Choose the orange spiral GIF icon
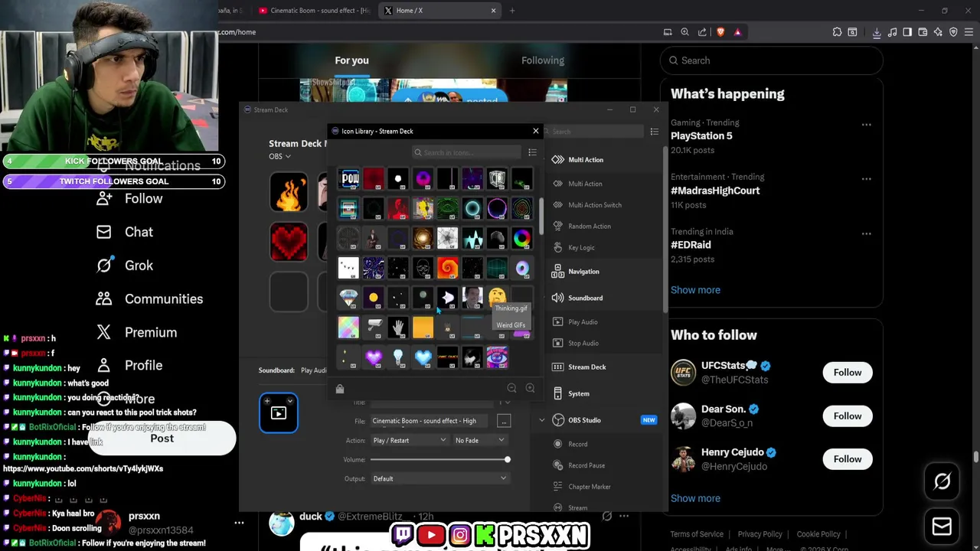The height and width of the screenshot is (551, 980). point(448,268)
